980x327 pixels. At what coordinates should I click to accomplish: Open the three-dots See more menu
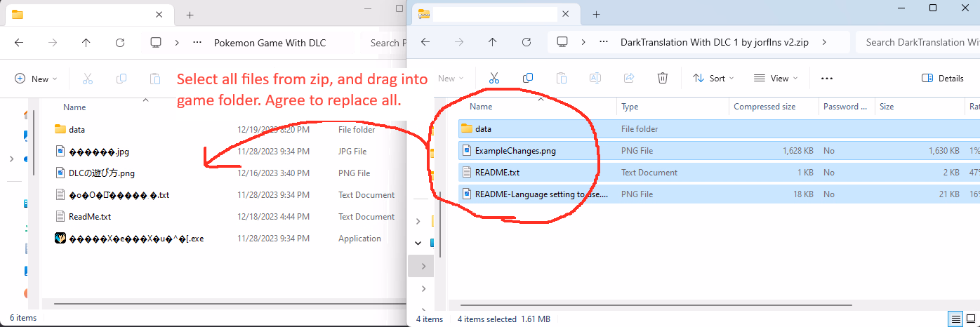pyautogui.click(x=826, y=79)
